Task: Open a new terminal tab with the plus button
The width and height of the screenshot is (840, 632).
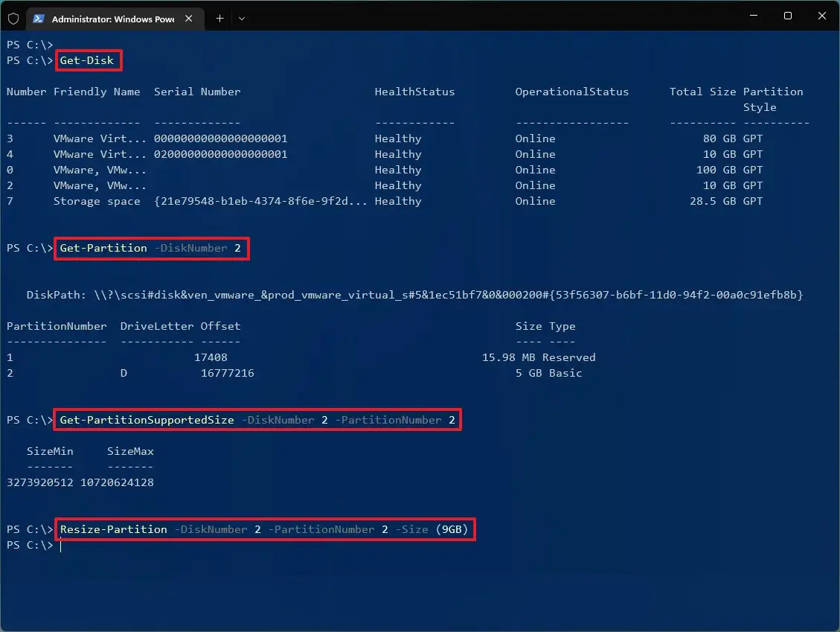Action: [x=219, y=18]
